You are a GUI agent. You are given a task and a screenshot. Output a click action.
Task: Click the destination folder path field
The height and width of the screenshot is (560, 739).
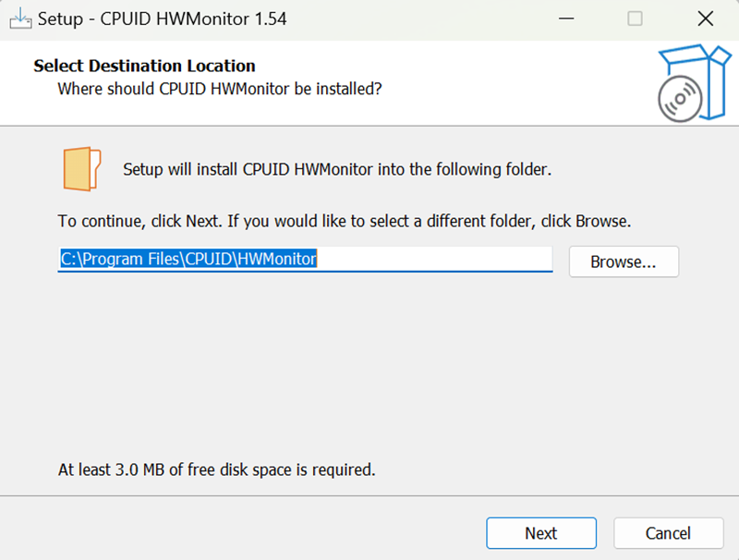(189, 260)
